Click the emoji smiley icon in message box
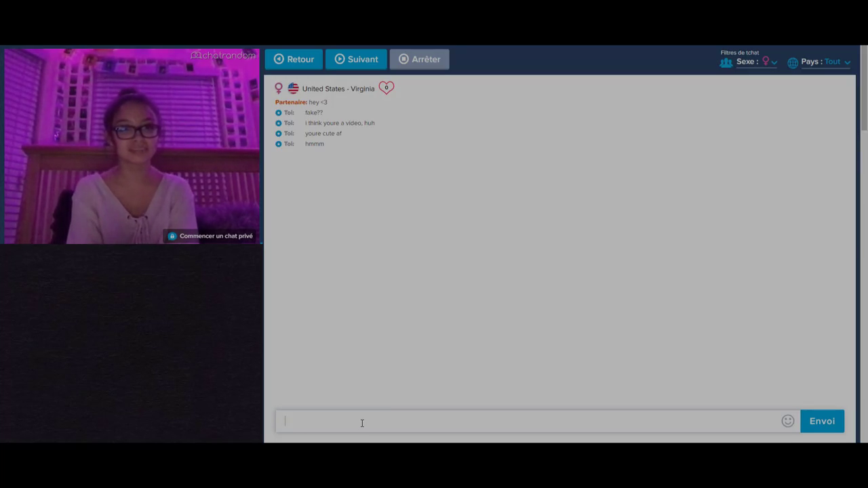The width and height of the screenshot is (868, 488). tap(787, 421)
